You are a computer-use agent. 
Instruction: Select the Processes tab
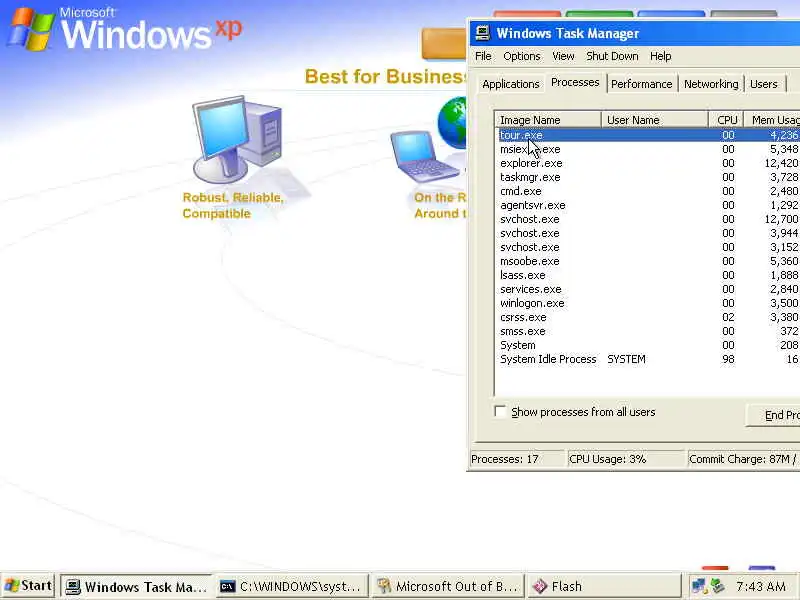pyautogui.click(x=575, y=82)
